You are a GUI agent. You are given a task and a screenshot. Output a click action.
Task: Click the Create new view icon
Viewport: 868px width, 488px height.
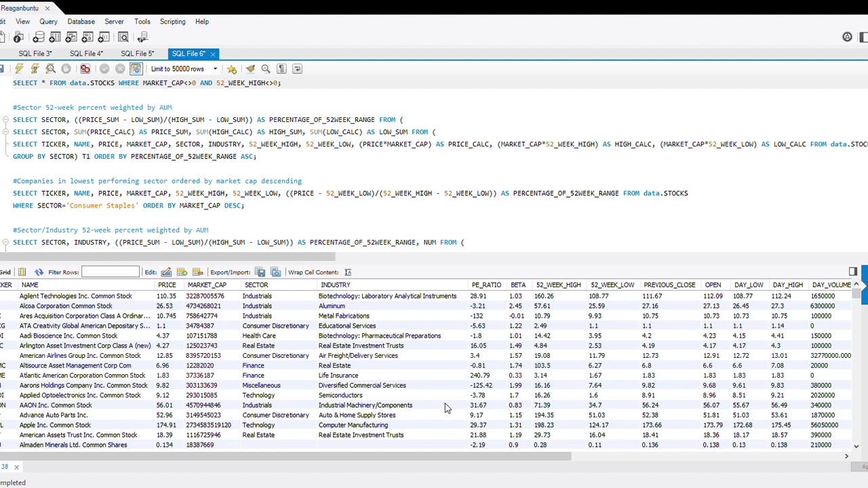click(x=71, y=37)
